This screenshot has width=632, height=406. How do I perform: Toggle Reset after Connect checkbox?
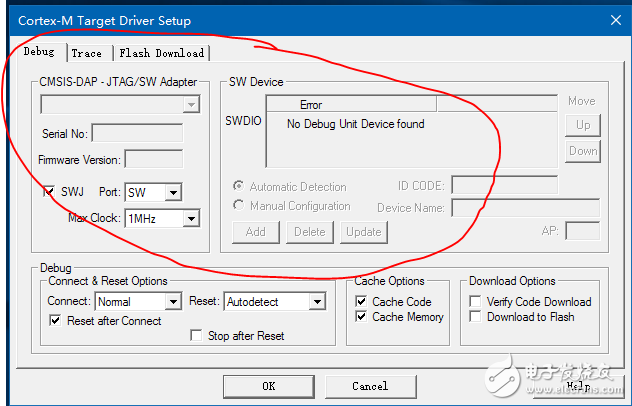point(55,321)
